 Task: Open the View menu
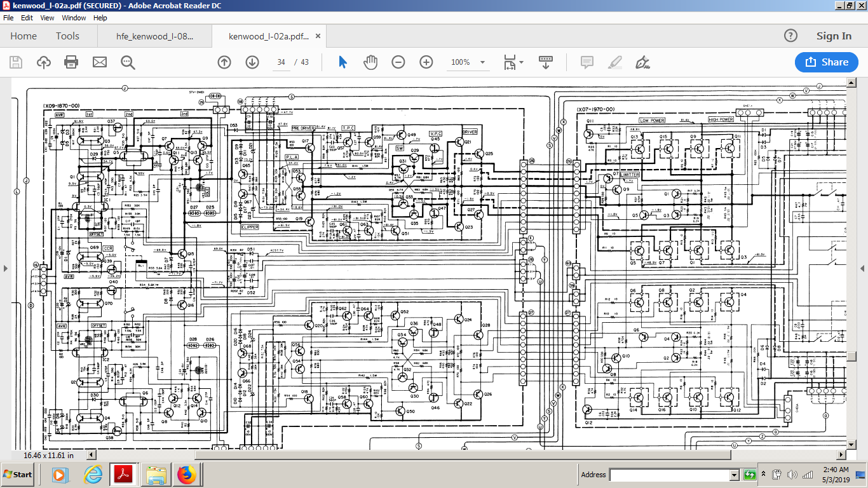(47, 18)
